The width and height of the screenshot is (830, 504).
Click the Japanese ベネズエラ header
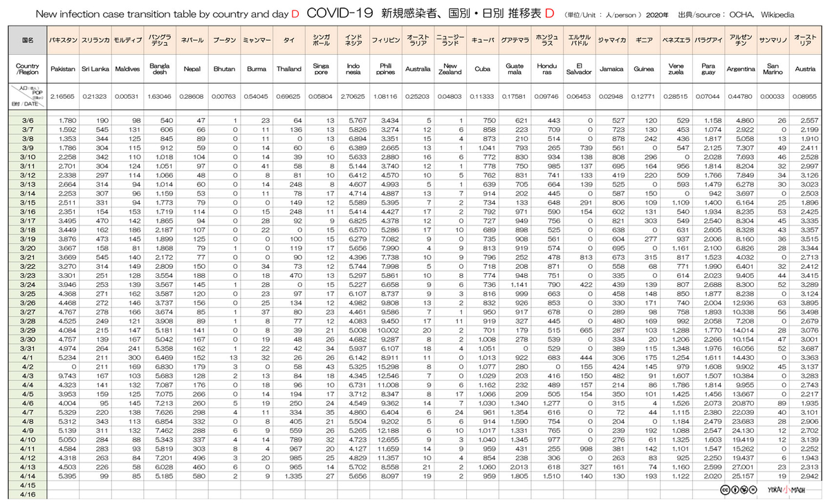pos(676,41)
